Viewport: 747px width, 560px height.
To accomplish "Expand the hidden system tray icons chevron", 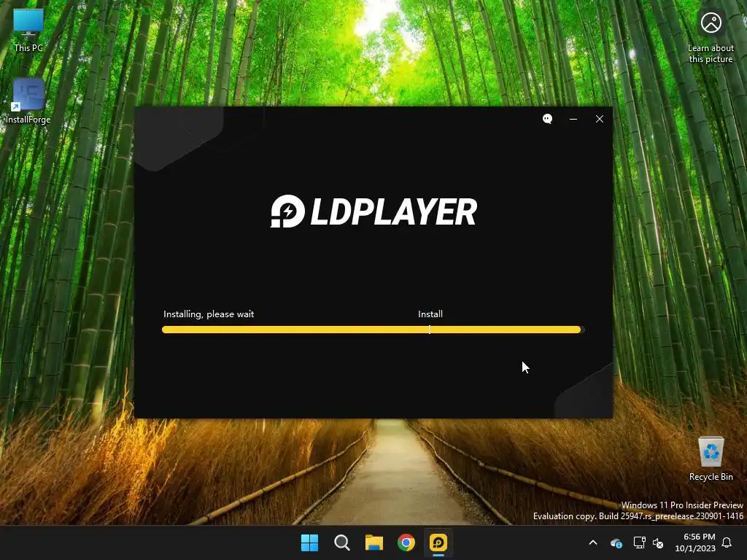I will point(593,542).
